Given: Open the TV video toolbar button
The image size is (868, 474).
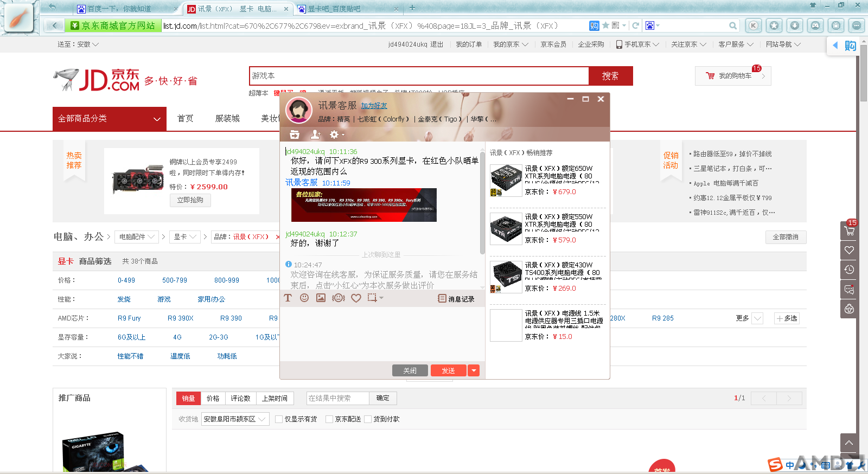Looking at the screenshot, I should pos(836,25).
